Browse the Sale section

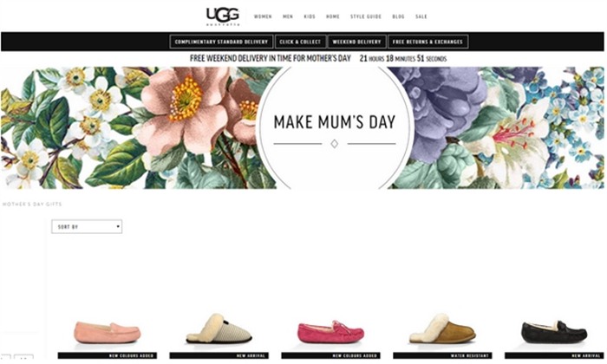click(421, 16)
